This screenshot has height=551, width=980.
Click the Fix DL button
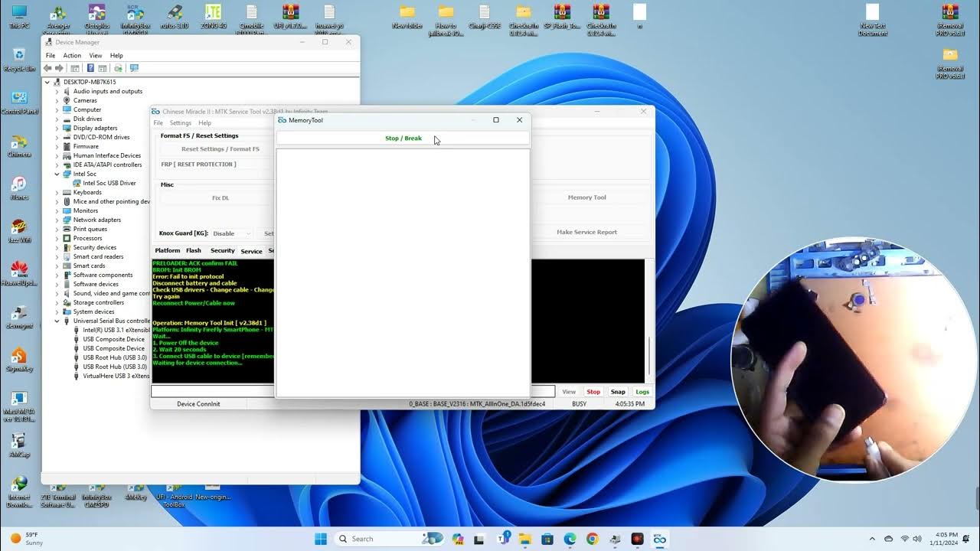pos(220,198)
